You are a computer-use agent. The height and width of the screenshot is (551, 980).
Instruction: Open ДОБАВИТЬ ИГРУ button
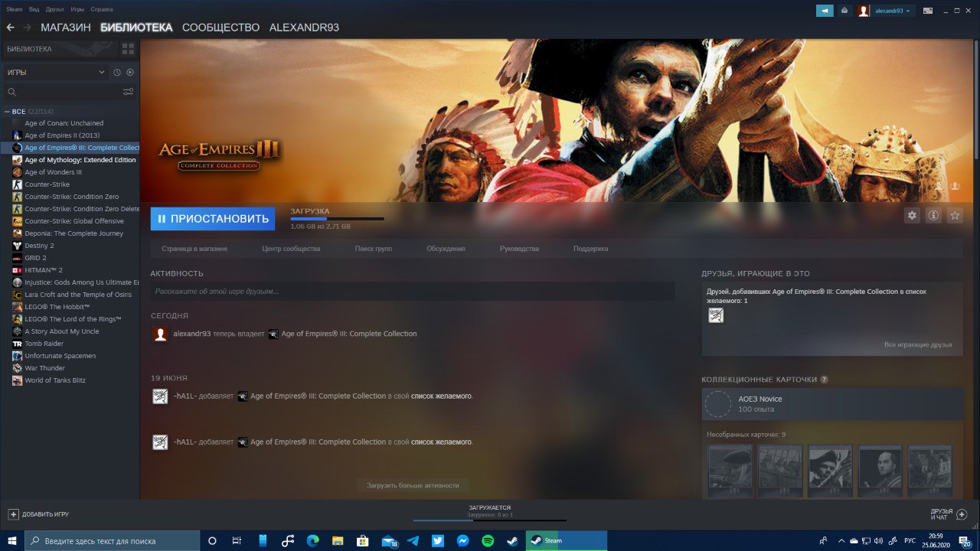pos(38,514)
